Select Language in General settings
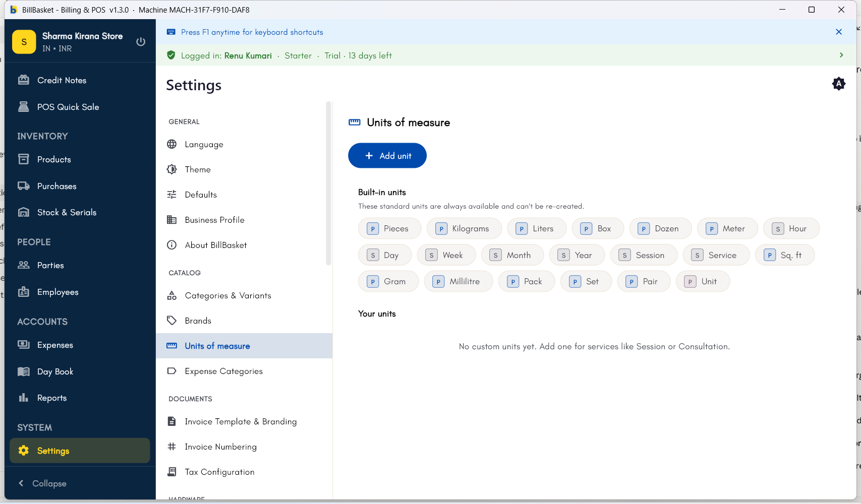This screenshot has height=504, width=861. pos(244,144)
